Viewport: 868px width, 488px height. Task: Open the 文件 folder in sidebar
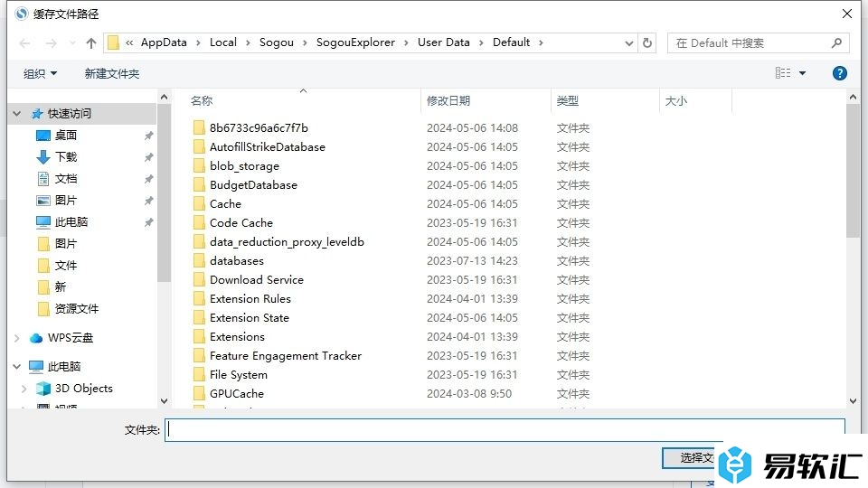65,265
